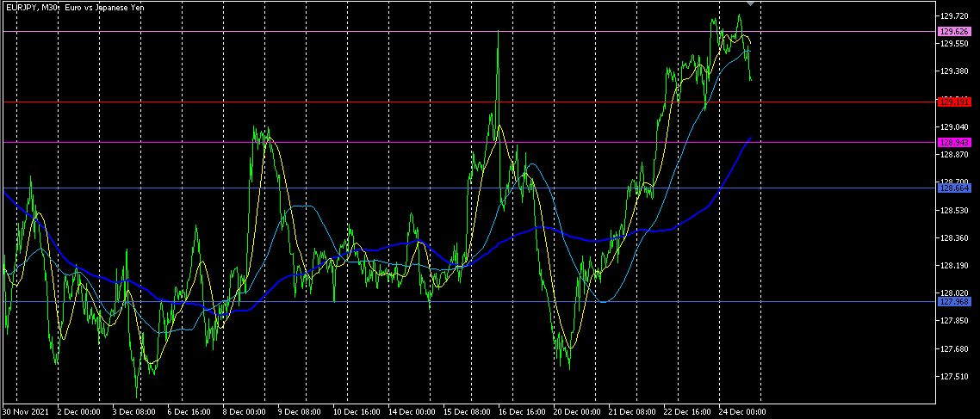
Task: Click the magenta 128.943 price label
Action: point(954,143)
